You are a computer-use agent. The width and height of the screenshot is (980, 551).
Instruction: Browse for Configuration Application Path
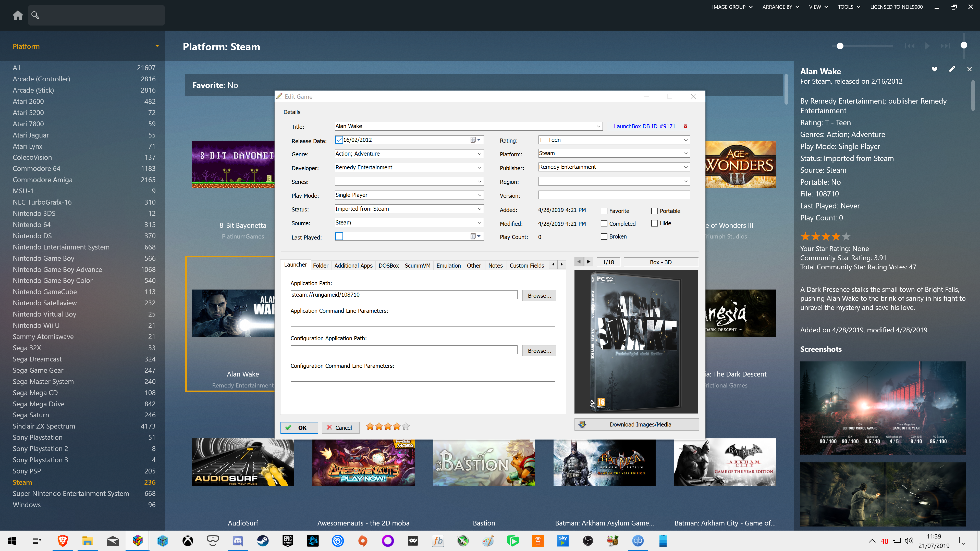[x=539, y=350]
